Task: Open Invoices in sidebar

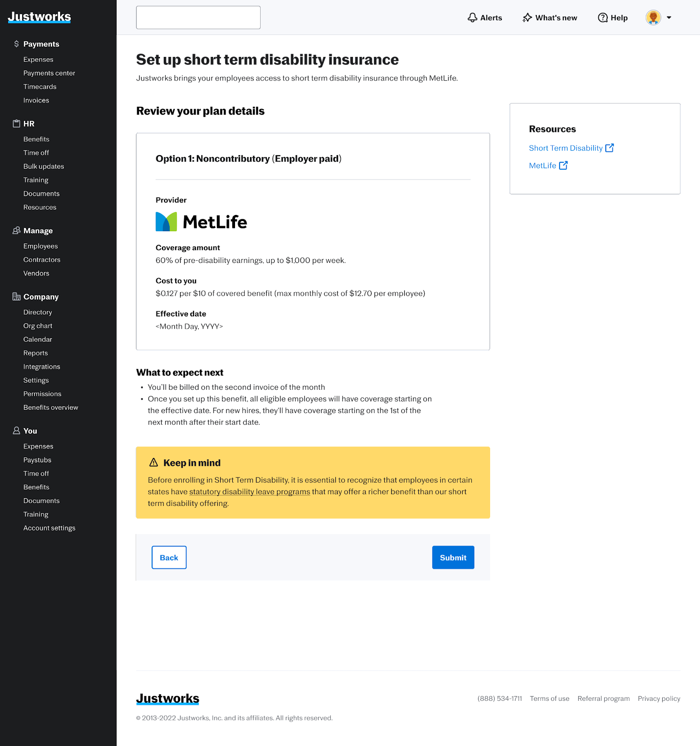Action: click(x=36, y=100)
